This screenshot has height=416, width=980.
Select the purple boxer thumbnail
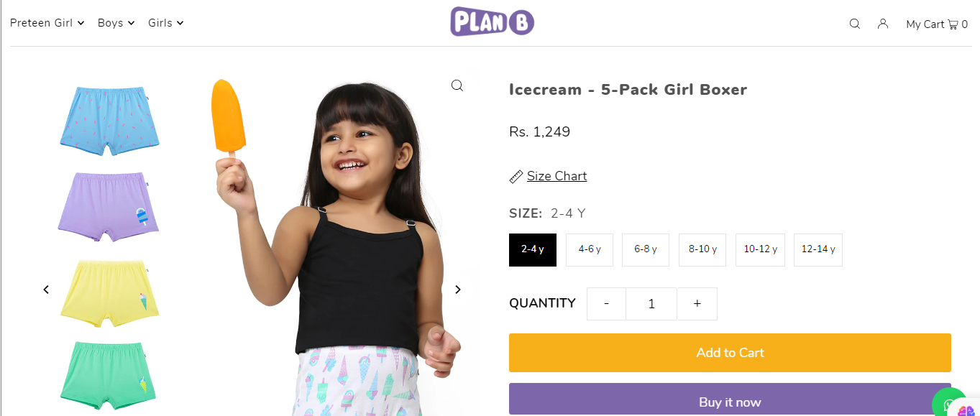click(x=108, y=205)
